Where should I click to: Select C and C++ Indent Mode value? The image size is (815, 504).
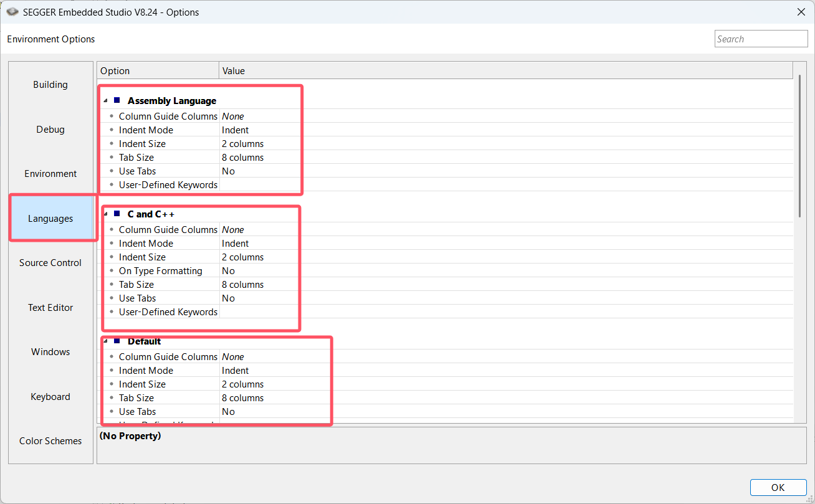pos(506,244)
